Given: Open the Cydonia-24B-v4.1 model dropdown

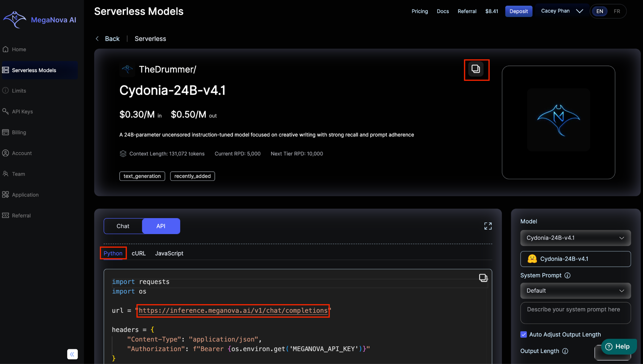Looking at the screenshot, I should coord(575,238).
